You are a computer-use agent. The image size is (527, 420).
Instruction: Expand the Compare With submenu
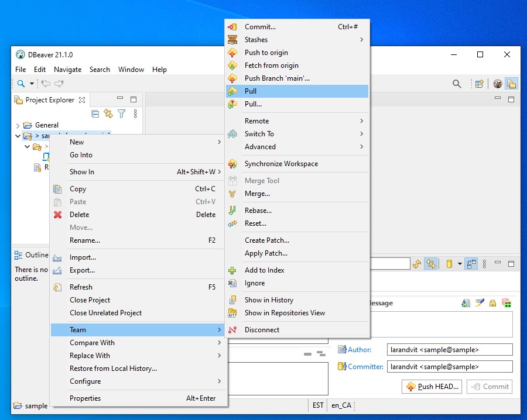(138, 343)
